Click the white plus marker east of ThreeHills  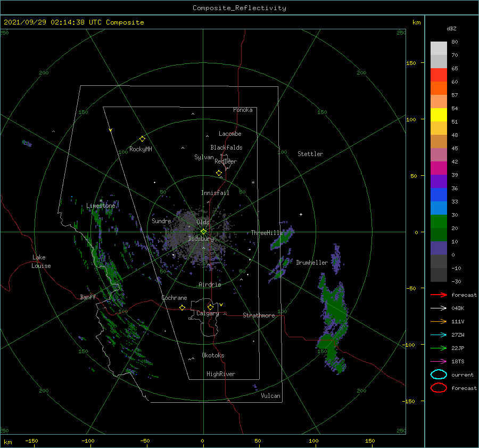click(x=301, y=214)
